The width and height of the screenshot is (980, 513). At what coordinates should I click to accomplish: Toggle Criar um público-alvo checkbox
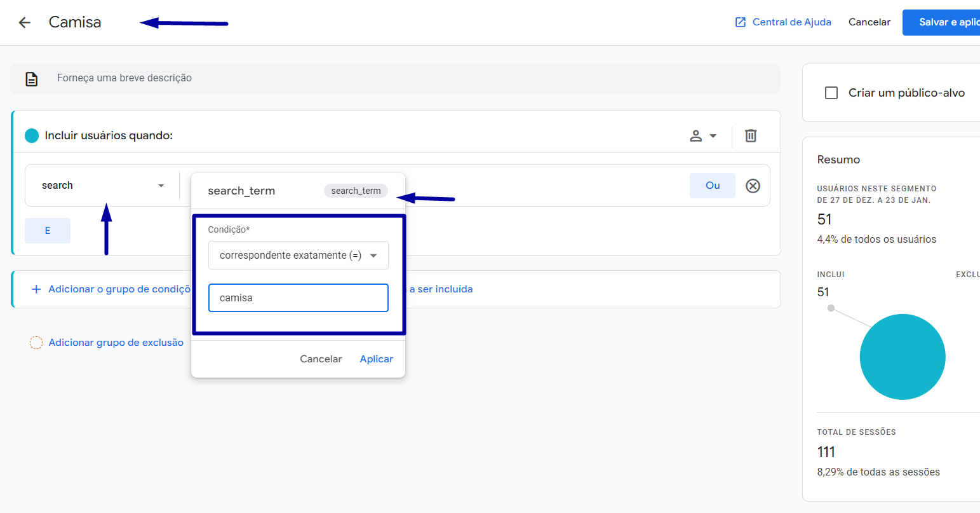831,93
